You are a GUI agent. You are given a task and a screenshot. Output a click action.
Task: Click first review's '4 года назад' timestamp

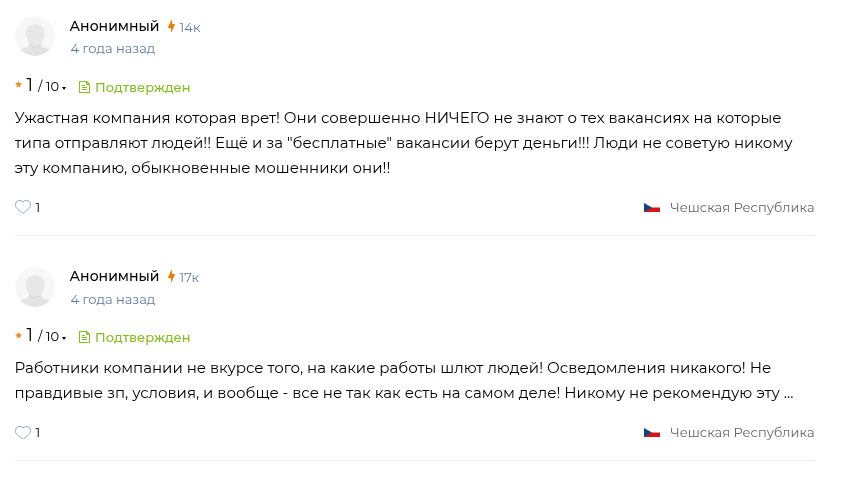pyautogui.click(x=112, y=48)
